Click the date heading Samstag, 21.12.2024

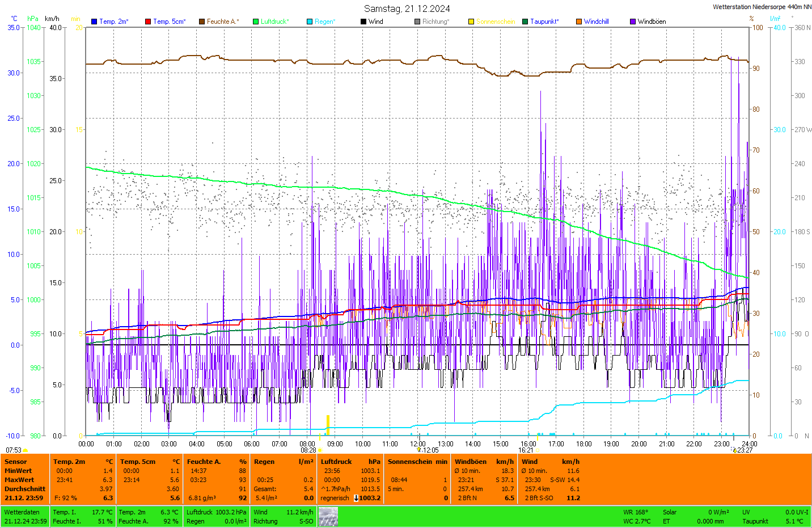(x=407, y=9)
